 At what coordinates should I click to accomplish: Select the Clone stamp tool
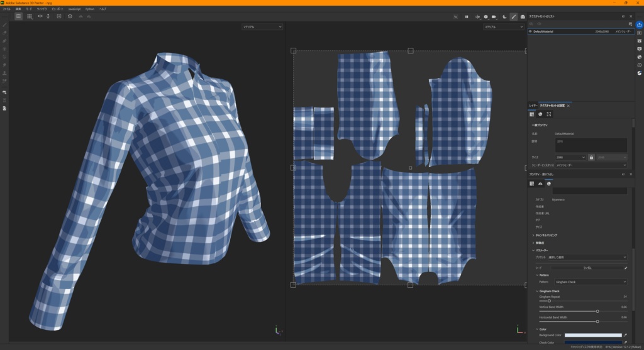point(4,73)
